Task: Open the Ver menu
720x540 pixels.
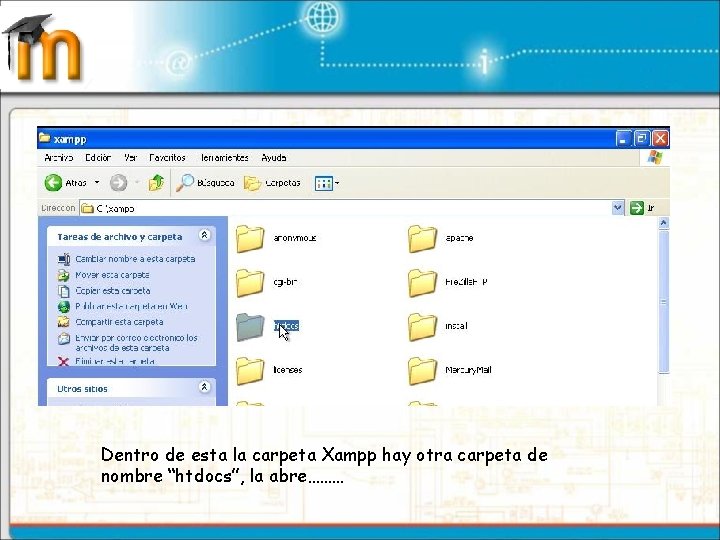Action: 130,158
